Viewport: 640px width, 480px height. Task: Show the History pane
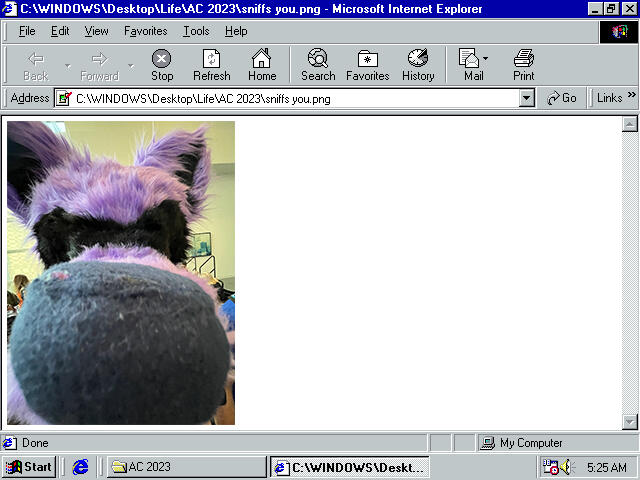tap(418, 65)
